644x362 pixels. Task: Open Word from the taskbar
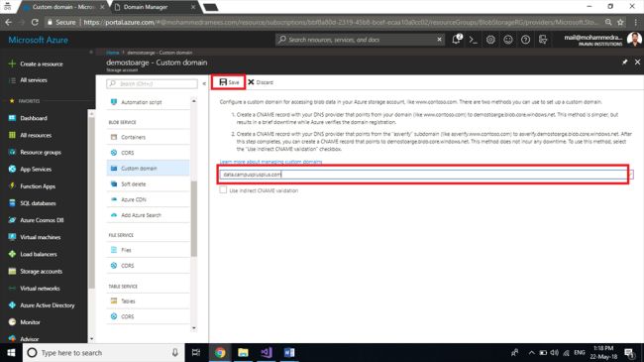coord(289,352)
